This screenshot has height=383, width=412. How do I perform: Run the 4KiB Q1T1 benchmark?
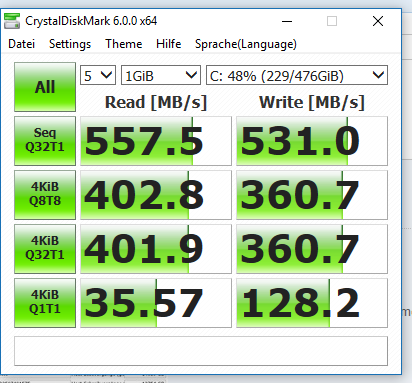(45, 303)
